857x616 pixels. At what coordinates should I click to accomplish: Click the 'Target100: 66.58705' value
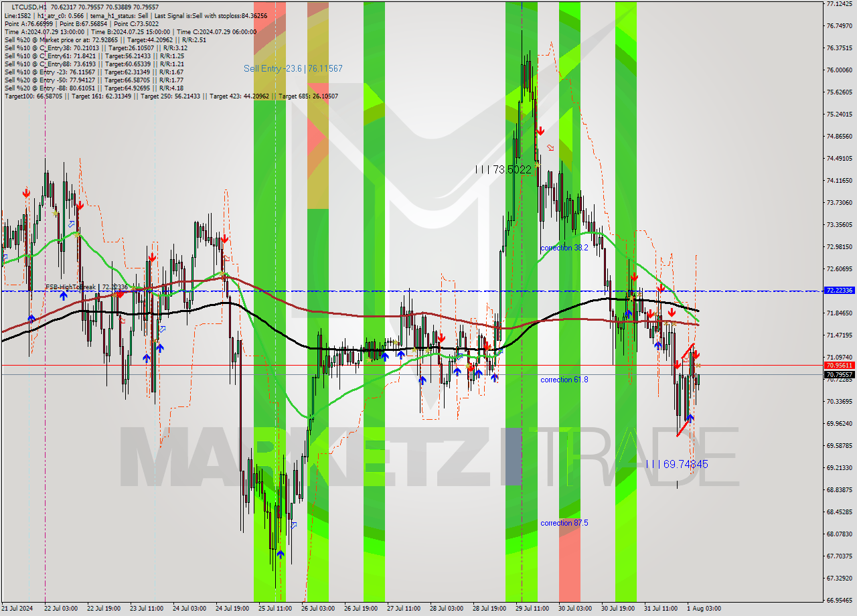pos(33,96)
